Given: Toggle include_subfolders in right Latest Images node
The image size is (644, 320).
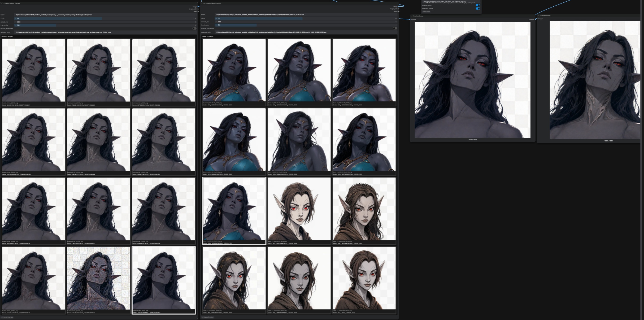Looking at the screenshot, I should coord(395,28).
